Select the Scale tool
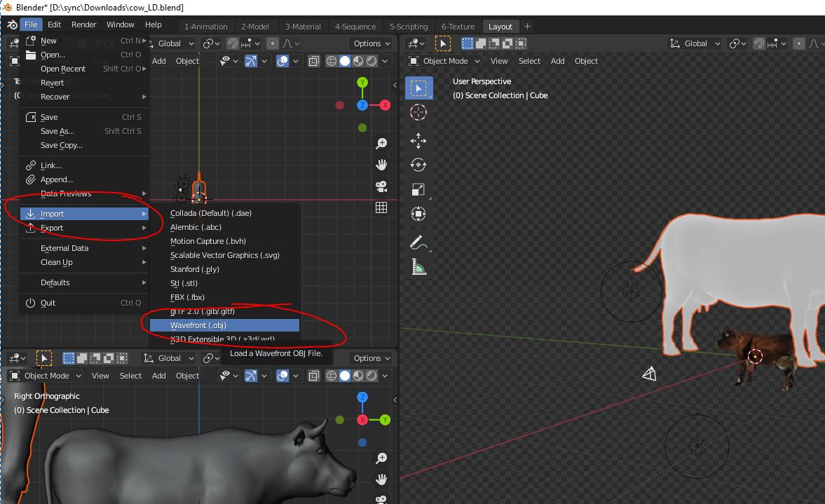The width and height of the screenshot is (825, 504). (x=418, y=188)
